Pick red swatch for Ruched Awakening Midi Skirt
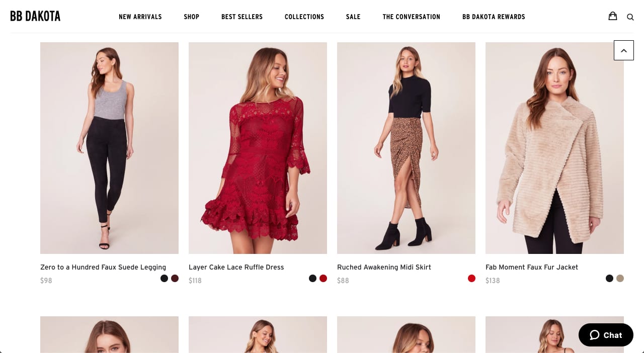The image size is (644, 353). [471, 278]
